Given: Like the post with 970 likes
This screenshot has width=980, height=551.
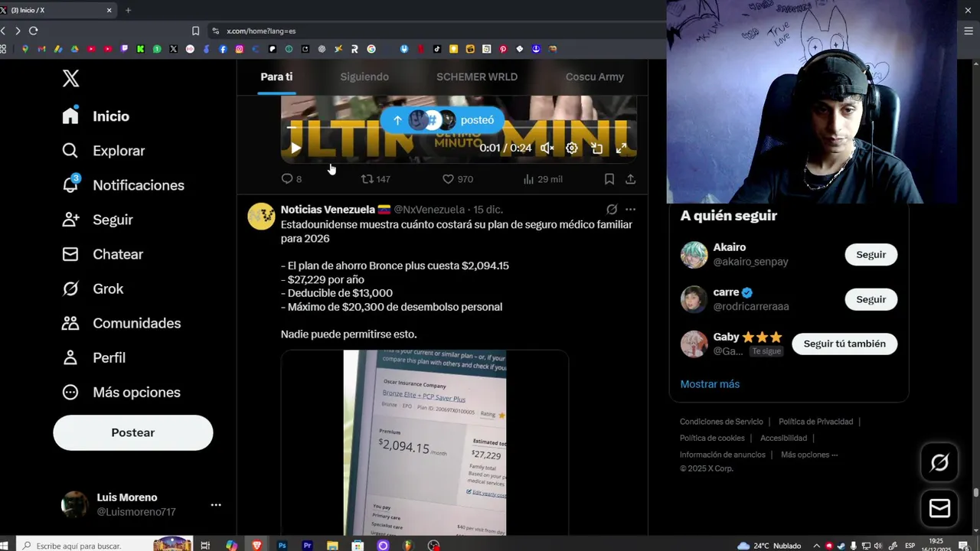Looking at the screenshot, I should point(458,179).
